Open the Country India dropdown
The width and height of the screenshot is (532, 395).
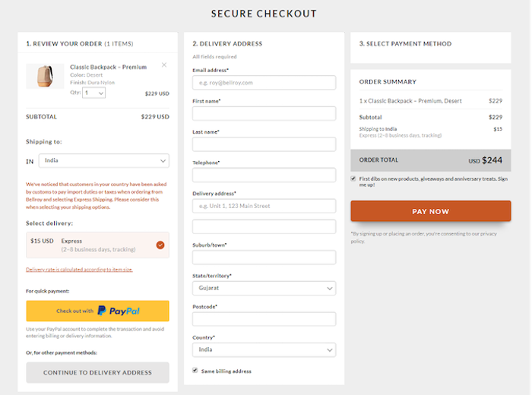click(x=264, y=350)
